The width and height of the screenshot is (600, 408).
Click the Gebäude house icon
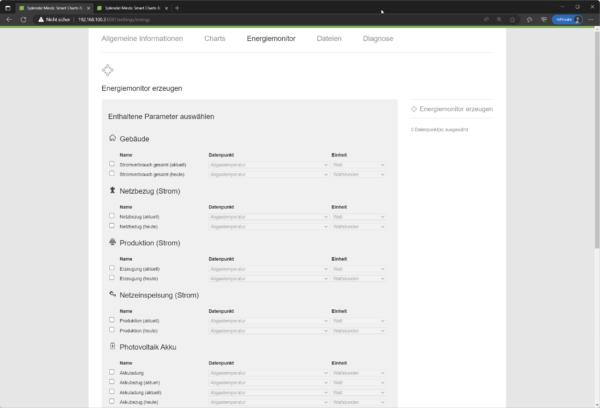click(x=112, y=138)
